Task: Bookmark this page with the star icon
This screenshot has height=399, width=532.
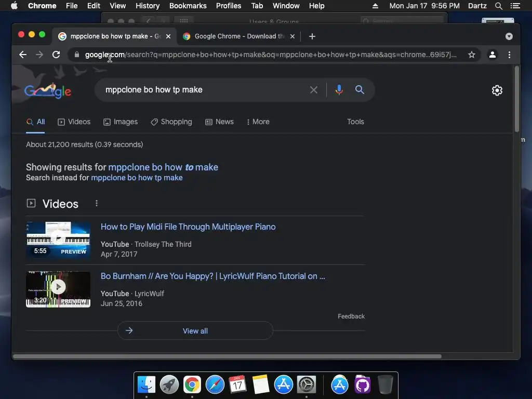Action: pos(472,55)
